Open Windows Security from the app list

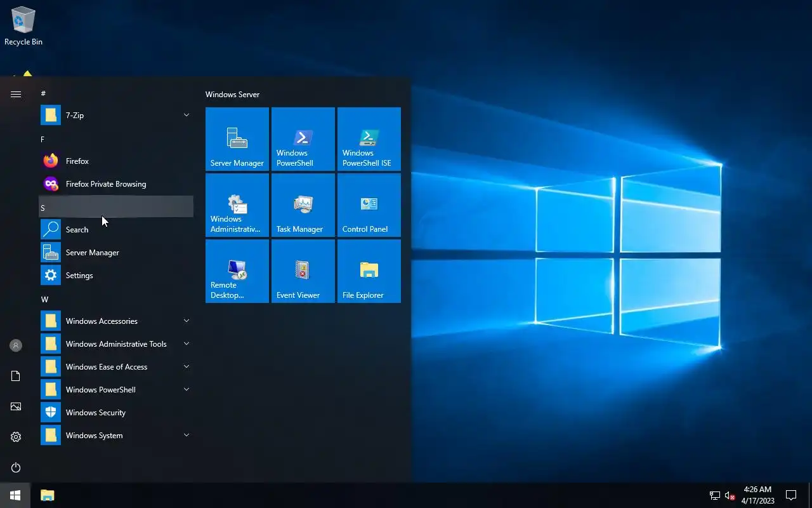(x=116, y=413)
